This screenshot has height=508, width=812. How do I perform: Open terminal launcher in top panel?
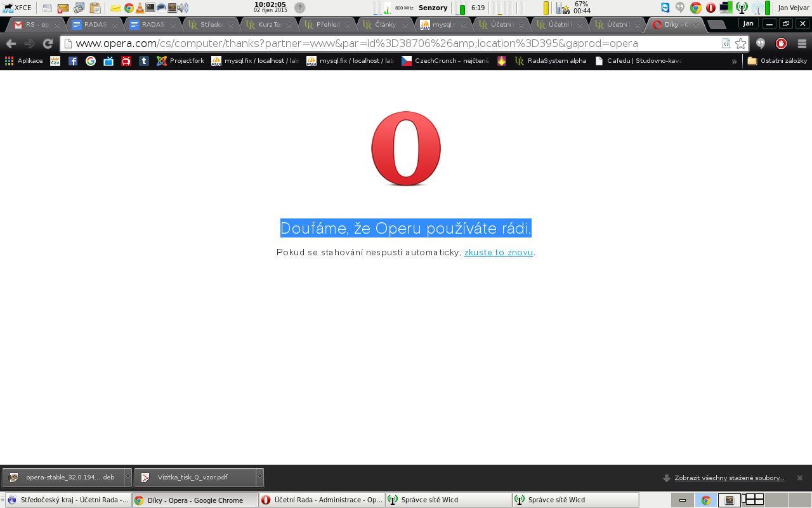(150, 8)
